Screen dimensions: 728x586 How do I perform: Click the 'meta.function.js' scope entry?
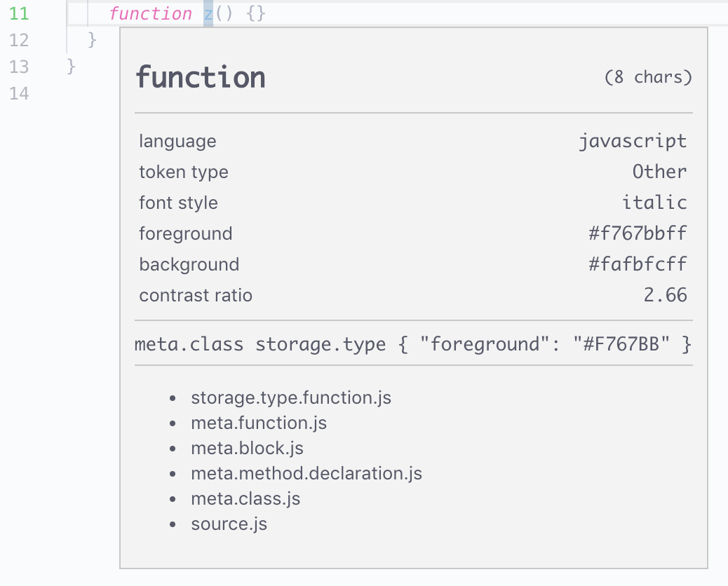tap(259, 423)
